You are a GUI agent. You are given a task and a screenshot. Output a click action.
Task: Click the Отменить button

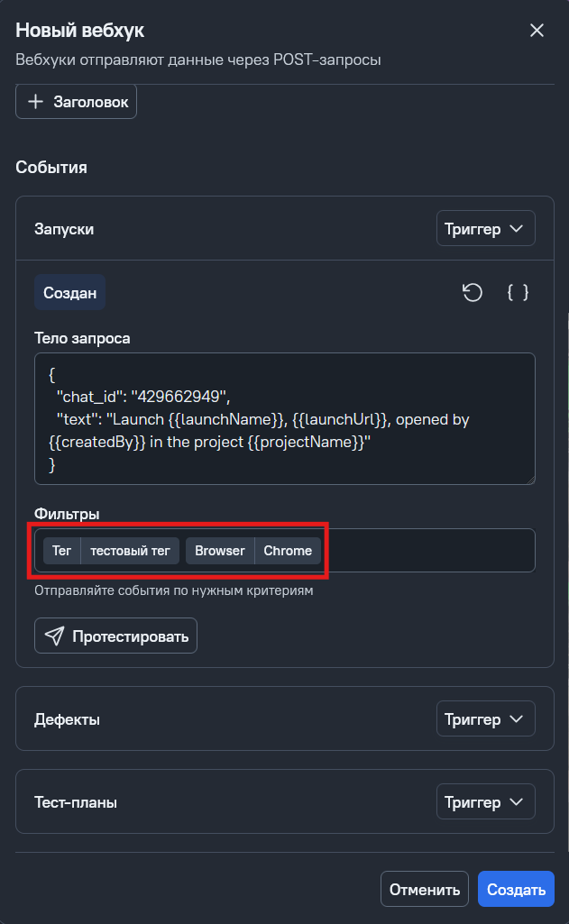[425, 890]
